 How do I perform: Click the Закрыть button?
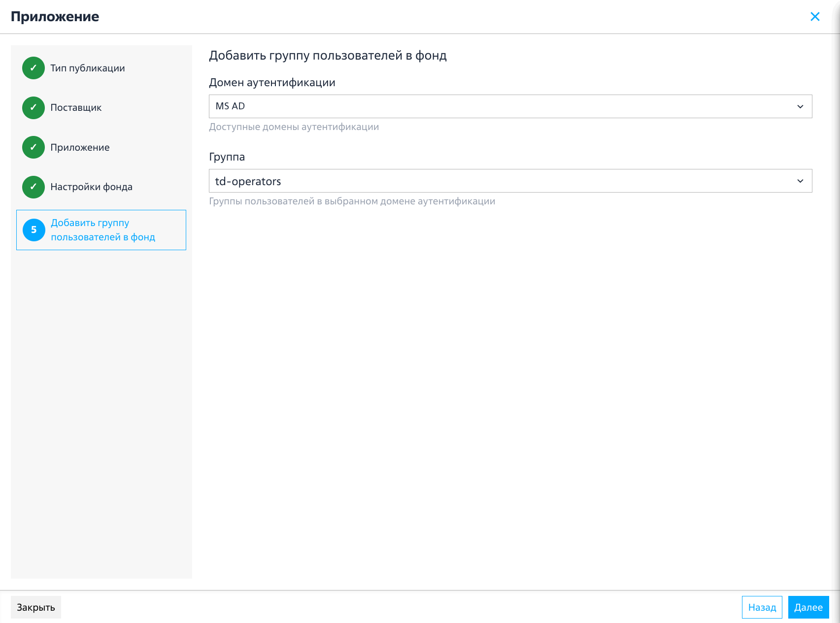(x=36, y=607)
